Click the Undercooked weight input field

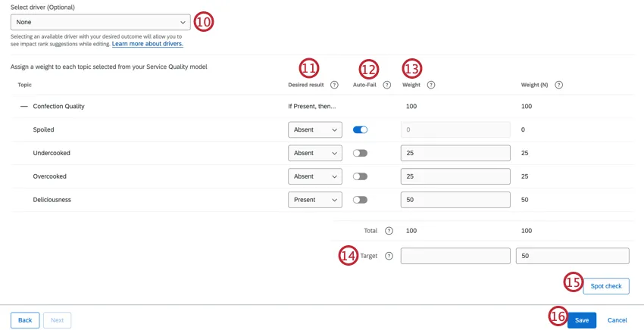pos(455,154)
